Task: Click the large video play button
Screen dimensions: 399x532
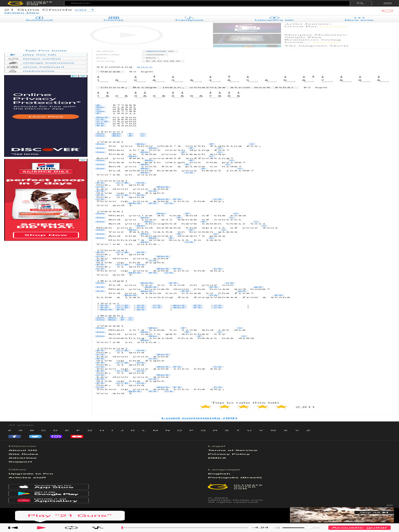Action: pyautogui.click(x=127, y=35)
